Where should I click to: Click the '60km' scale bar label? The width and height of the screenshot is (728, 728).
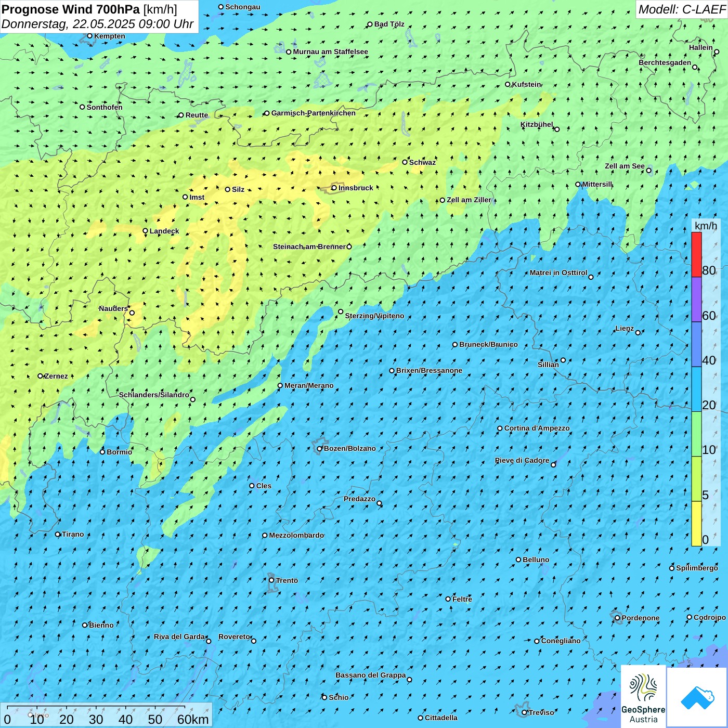193,719
